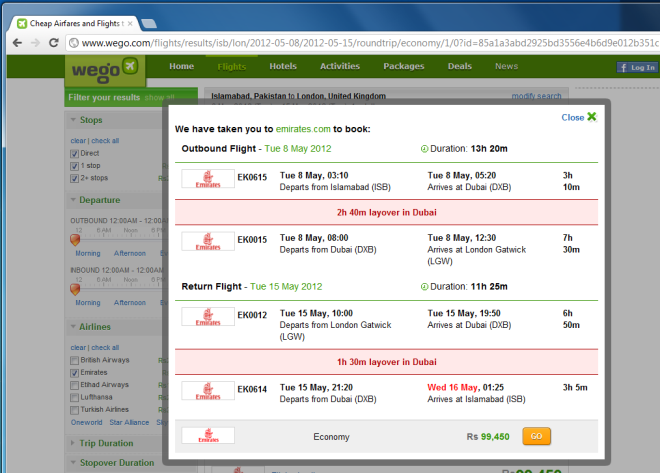
Task: Click the orange GO button
Action: pyautogui.click(x=536, y=436)
